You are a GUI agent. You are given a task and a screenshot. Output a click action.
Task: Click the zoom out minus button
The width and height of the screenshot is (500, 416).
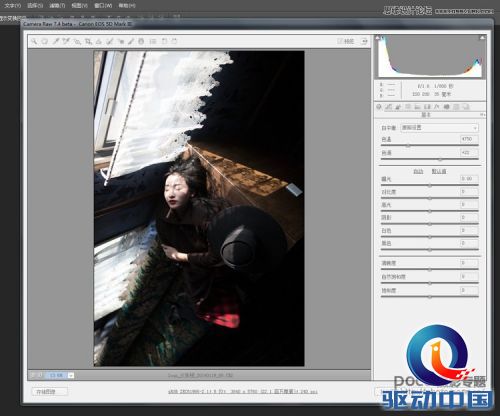coord(33,375)
